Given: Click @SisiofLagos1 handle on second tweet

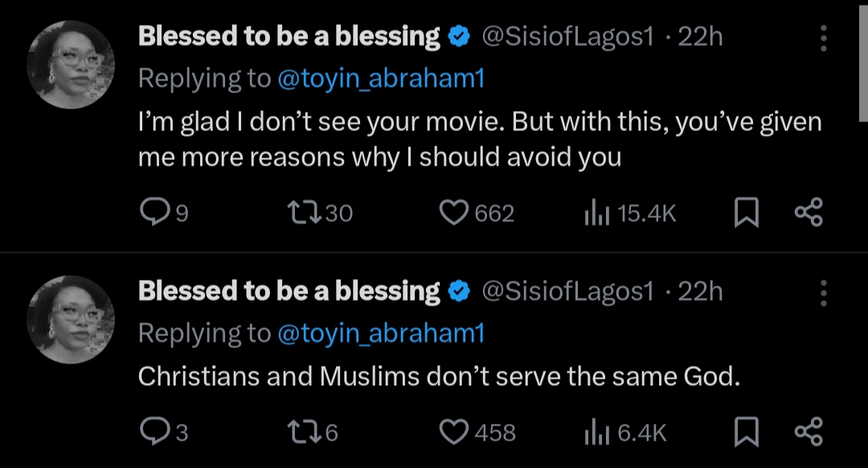Looking at the screenshot, I should (567, 292).
